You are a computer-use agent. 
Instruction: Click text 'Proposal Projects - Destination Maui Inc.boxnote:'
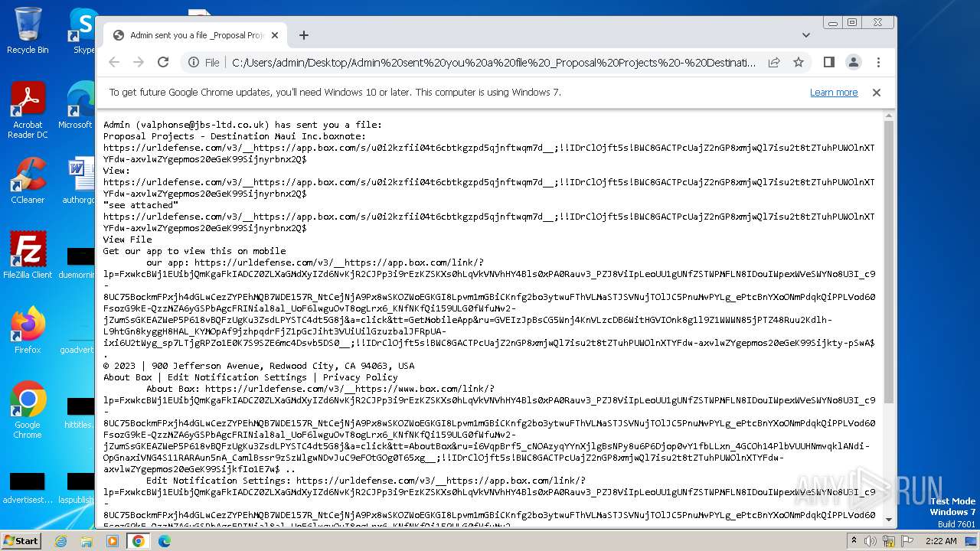point(234,136)
